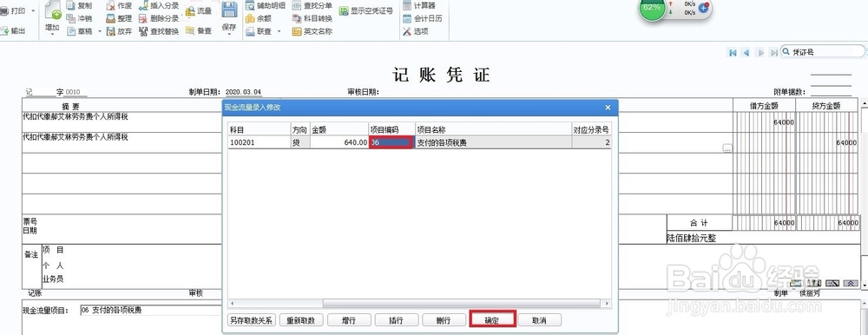Click the 对应分录号 column header

click(x=592, y=129)
